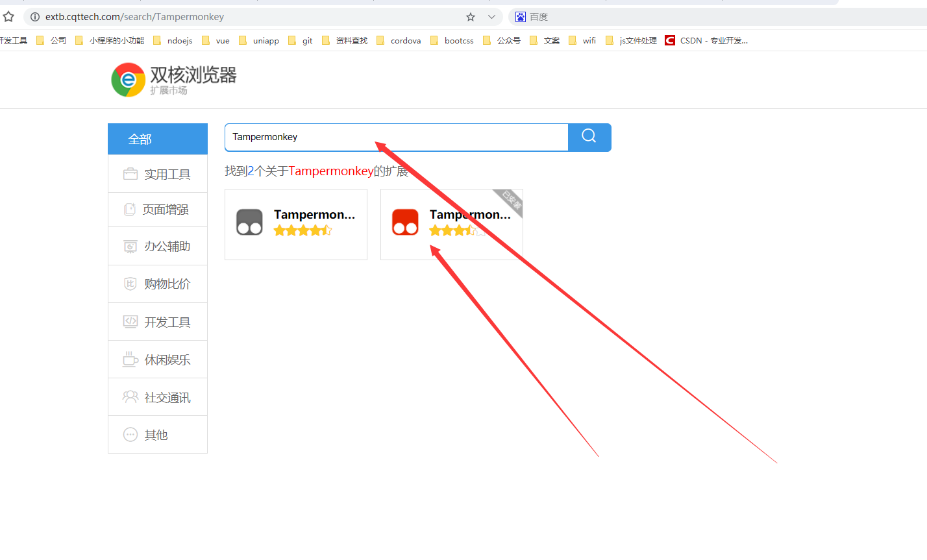
Task: Click the presentation icon beside 办公辅助
Action: (x=130, y=247)
